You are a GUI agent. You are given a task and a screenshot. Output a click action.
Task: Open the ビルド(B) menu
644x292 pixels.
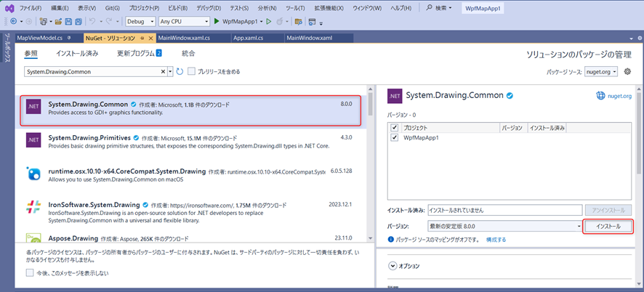point(177,8)
